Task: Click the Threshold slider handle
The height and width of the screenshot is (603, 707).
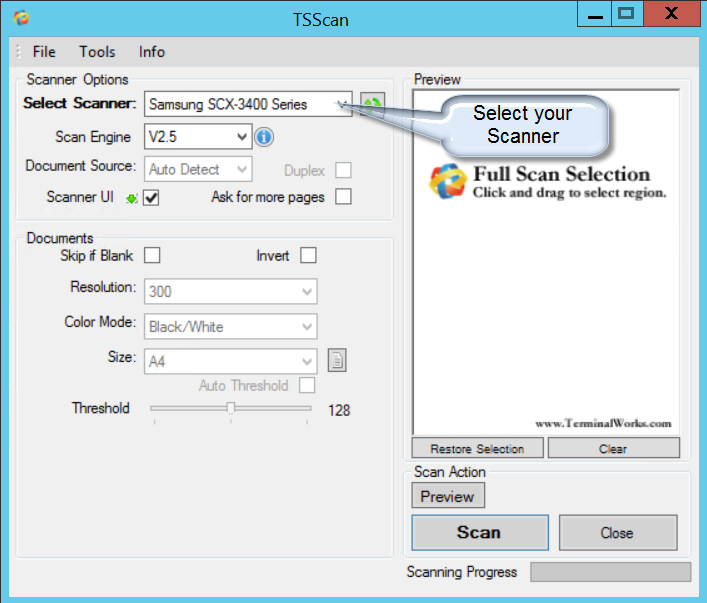Action: 231,408
